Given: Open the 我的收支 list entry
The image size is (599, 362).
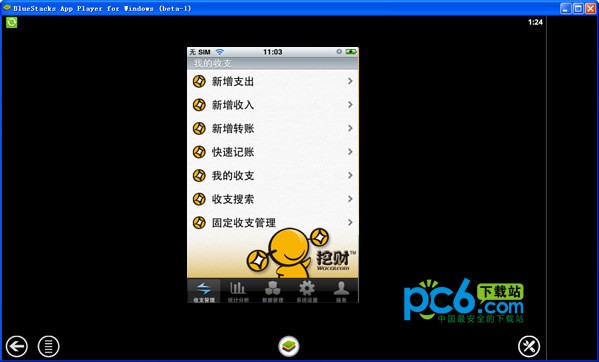Looking at the screenshot, I should coord(273,176).
